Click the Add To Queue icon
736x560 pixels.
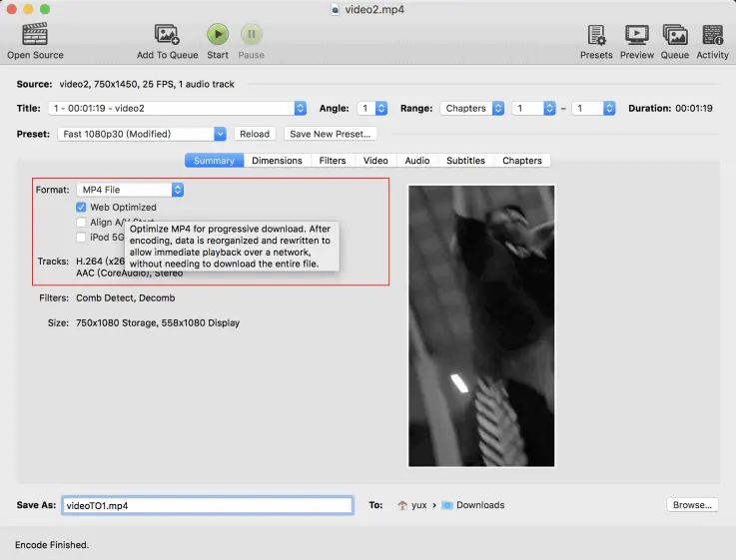click(167, 34)
